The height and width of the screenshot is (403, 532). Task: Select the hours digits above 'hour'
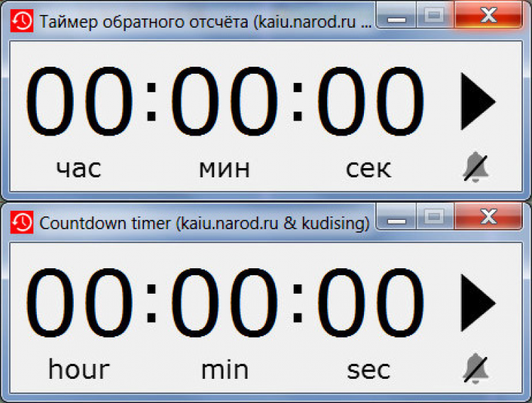[79, 303]
